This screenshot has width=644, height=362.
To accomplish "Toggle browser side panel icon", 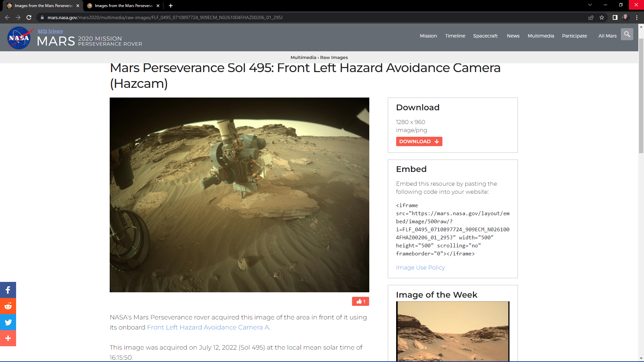I will pos(615,17).
